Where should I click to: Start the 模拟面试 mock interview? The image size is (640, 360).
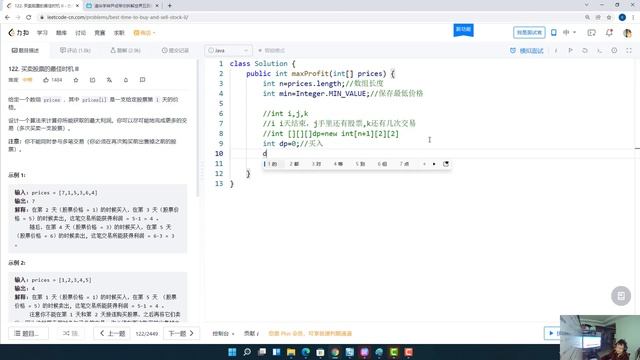pos(527,51)
